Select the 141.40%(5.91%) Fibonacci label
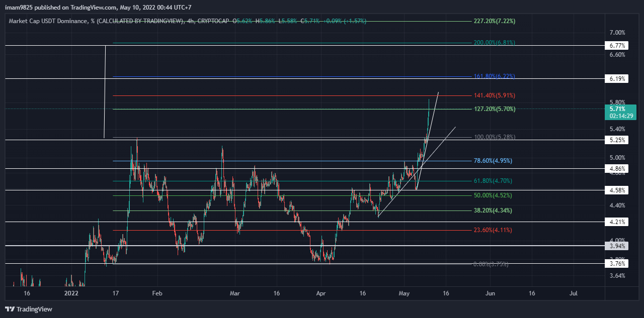 pos(495,95)
